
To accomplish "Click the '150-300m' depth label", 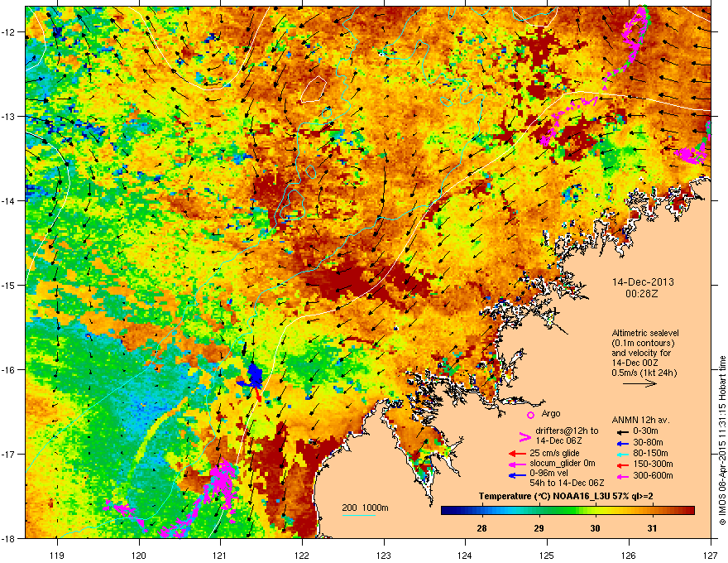I will pyautogui.click(x=653, y=464).
